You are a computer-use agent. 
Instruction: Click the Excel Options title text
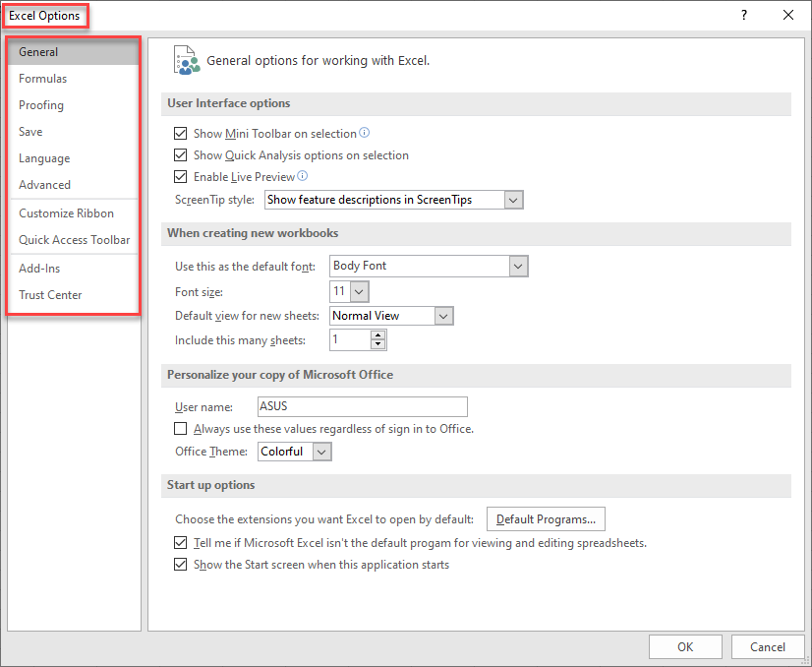point(44,16)
